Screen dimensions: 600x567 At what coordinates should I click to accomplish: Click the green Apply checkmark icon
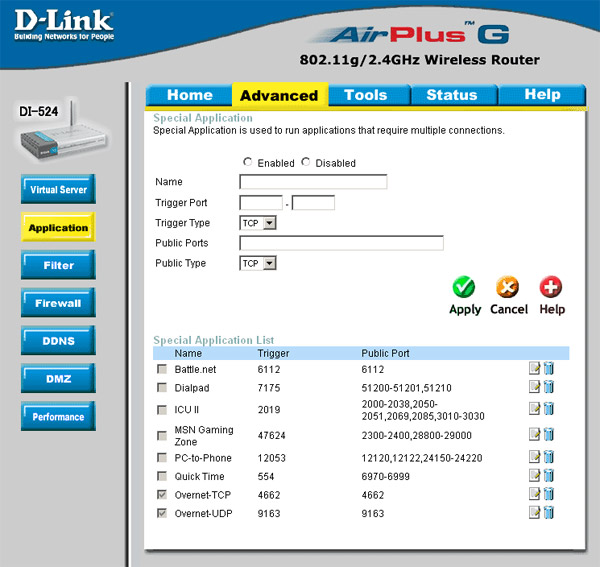coord(463,287)
